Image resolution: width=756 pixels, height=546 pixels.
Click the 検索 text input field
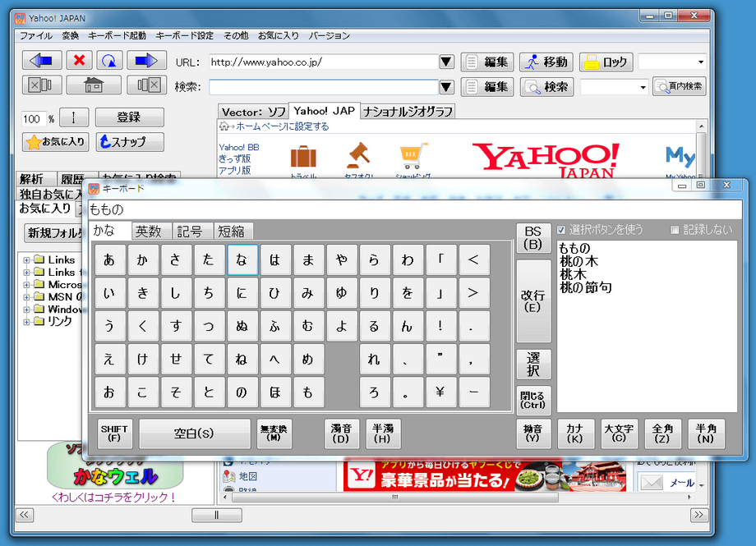click(324, 87)
